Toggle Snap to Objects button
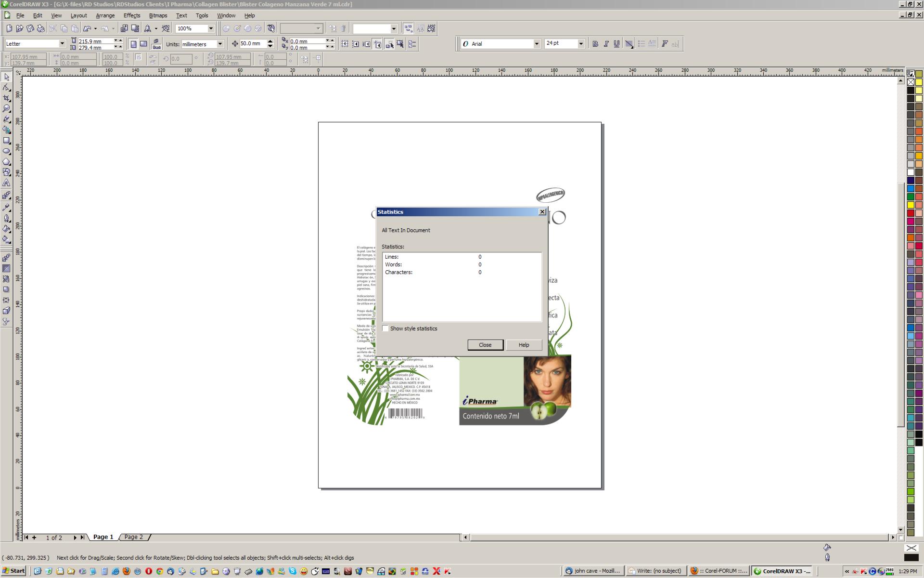The height and width of the screenshot is (578, 924). (x=367, y=44)
